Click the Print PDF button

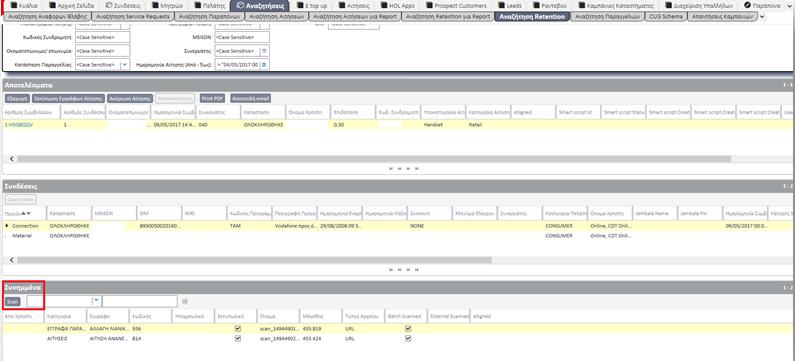tap(212, 98)
